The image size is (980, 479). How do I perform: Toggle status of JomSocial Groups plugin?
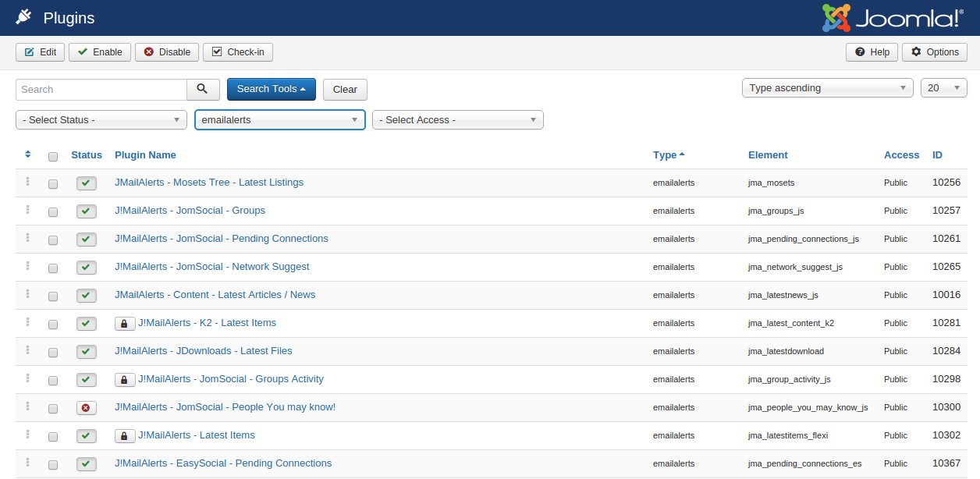tap(87, 211)
